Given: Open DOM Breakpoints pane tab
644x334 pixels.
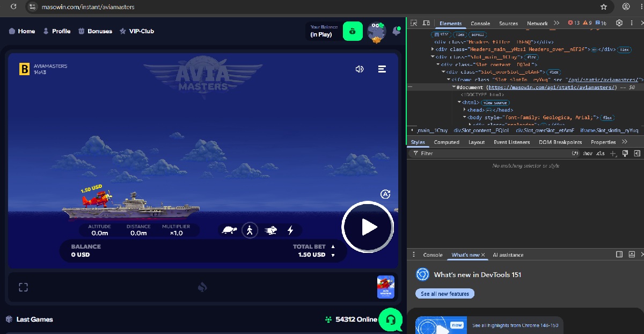Looking at the screenshot, I should click(x=560, y=142).
